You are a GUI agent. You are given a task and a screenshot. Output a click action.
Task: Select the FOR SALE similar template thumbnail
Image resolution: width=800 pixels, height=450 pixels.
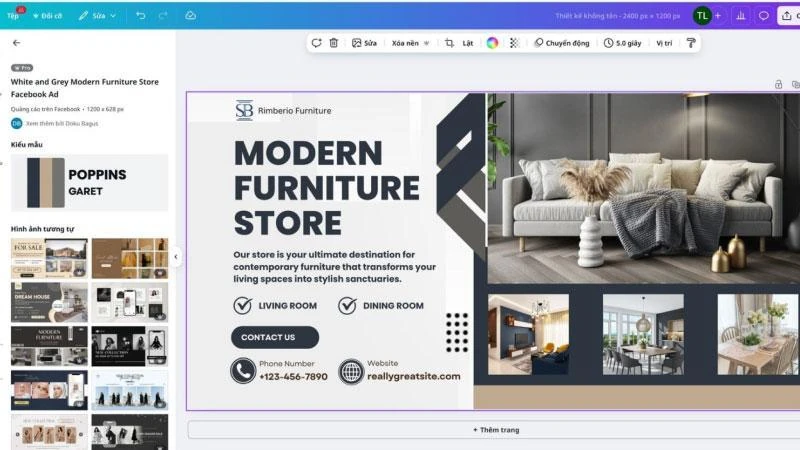point(49,258)
